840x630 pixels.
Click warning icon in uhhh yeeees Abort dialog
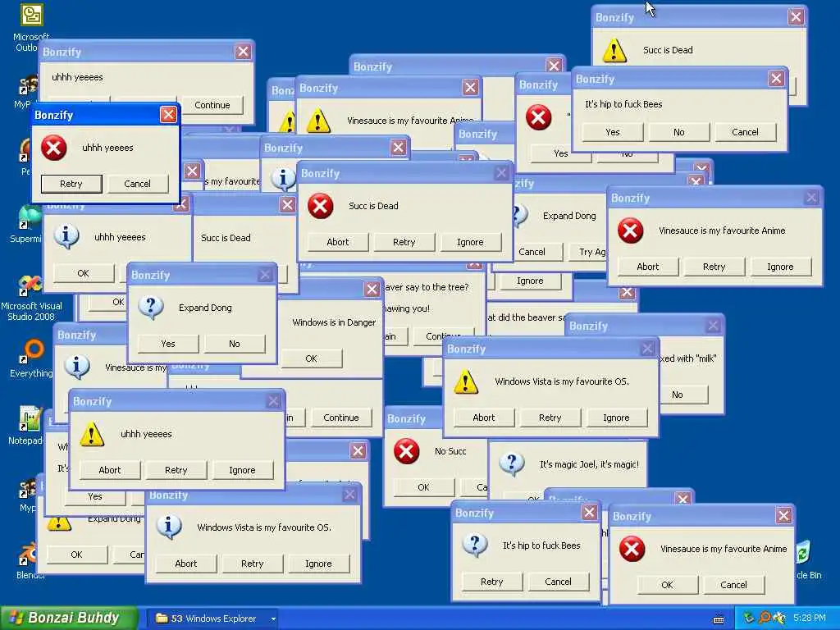pos(92,434)
